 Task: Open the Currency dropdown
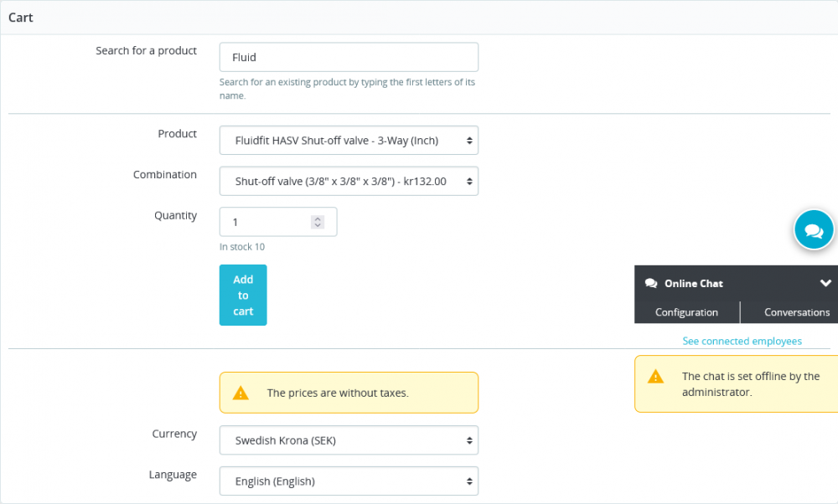pyautogui.click(x=349, y=440)
